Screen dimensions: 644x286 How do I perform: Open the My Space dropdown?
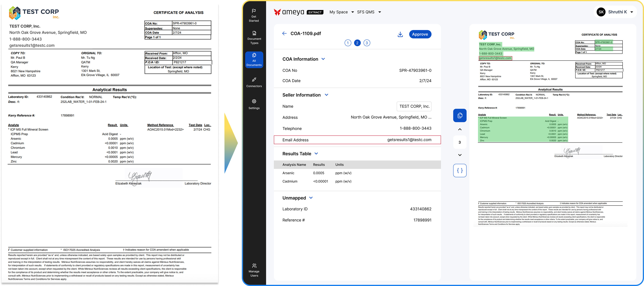(x=341, y=12)
